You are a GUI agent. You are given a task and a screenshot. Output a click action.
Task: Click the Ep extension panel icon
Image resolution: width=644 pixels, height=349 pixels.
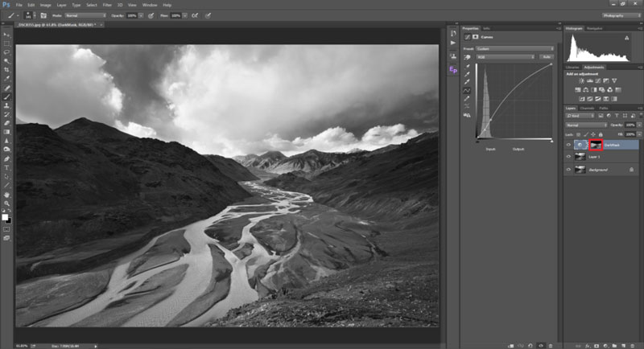click(453, 70)
